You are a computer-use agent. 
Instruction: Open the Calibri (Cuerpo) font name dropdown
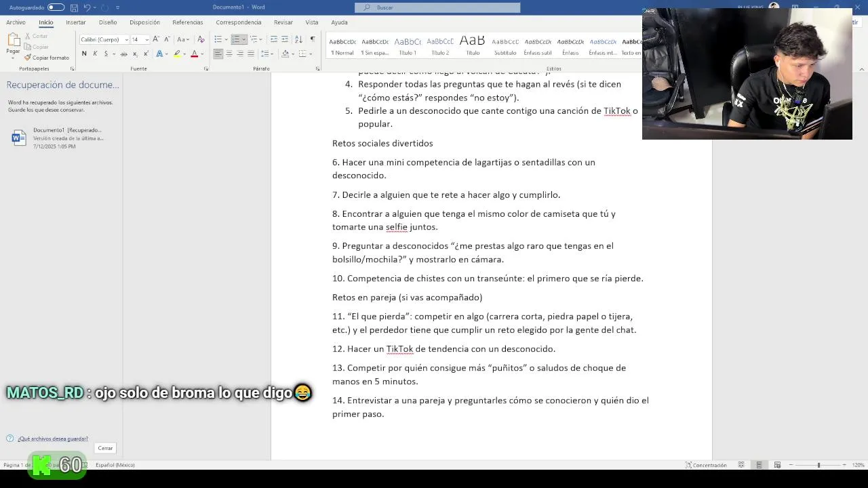point(126,39)
